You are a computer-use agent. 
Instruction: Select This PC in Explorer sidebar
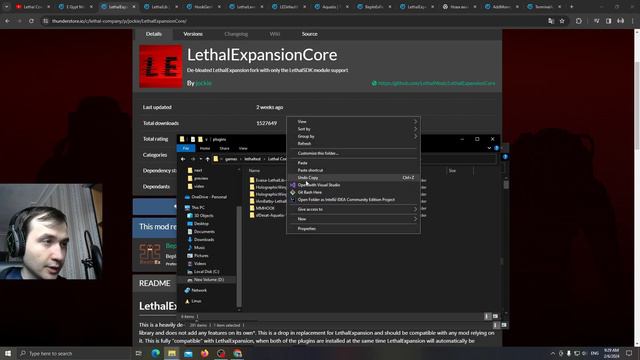[198, 207]
